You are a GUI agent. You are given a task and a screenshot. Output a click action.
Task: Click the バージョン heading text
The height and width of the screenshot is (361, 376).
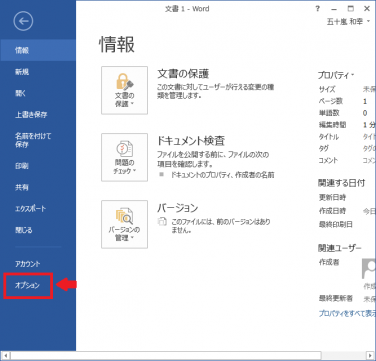pos(178,208)
